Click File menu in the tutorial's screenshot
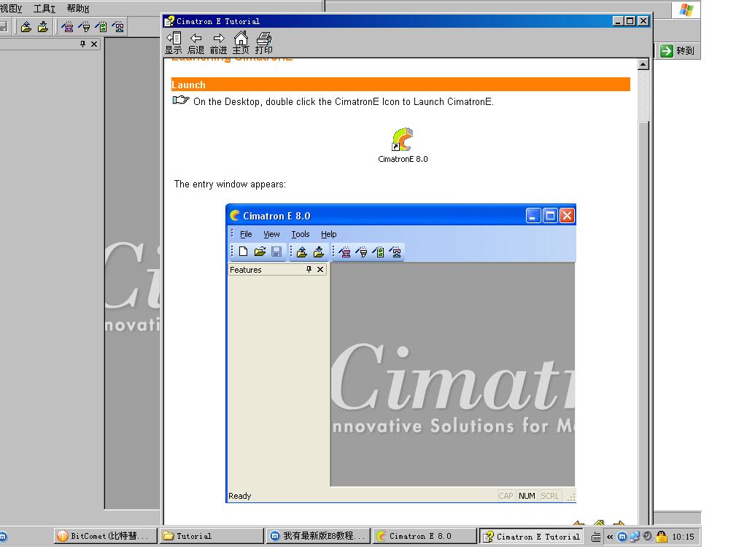 tap(246, 234)
